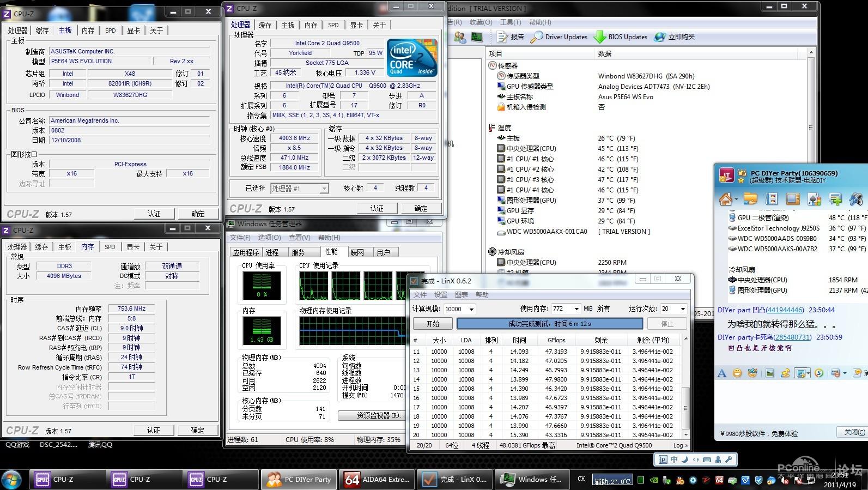Click NVIDIA tray icon
Screen dimensions: 868x490
tap(654, 480)
